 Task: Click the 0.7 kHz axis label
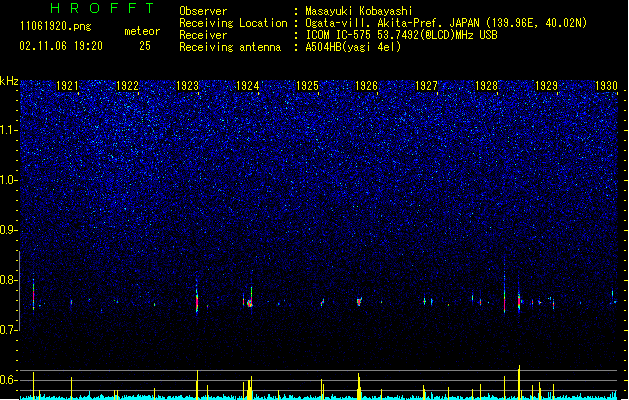(9, 330)
